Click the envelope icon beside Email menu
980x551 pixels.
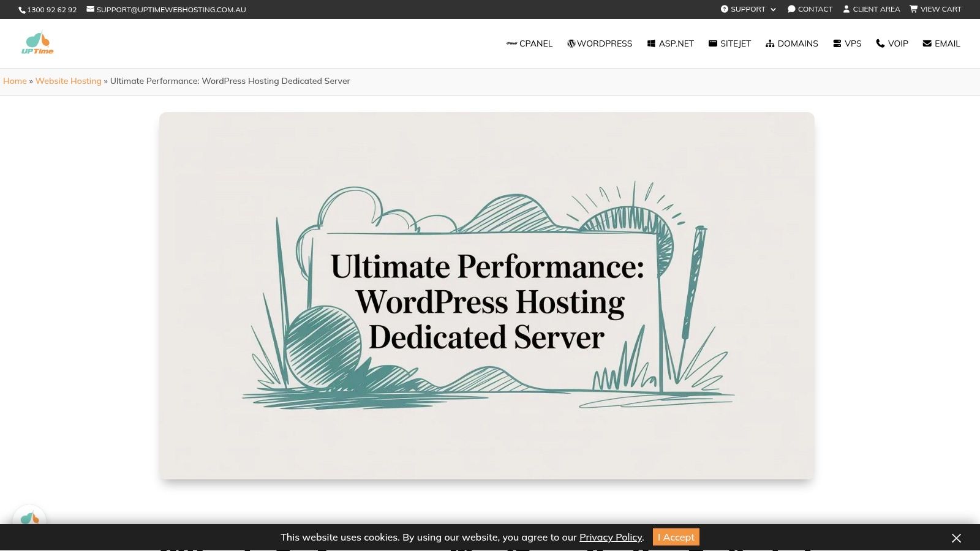(x=927, y=43)
